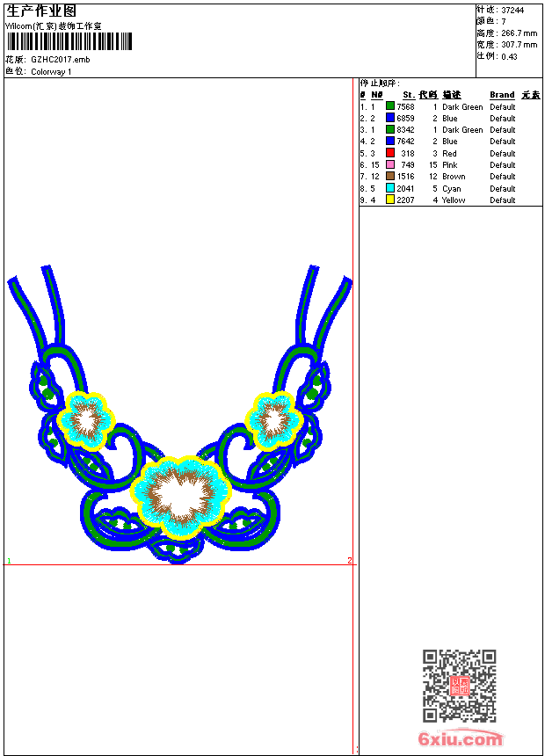This screenshot has width=545, height=756.
Task: Select stitch value "2207" in Yellow row
Action: pyautogui.click(x=405, y=200)
